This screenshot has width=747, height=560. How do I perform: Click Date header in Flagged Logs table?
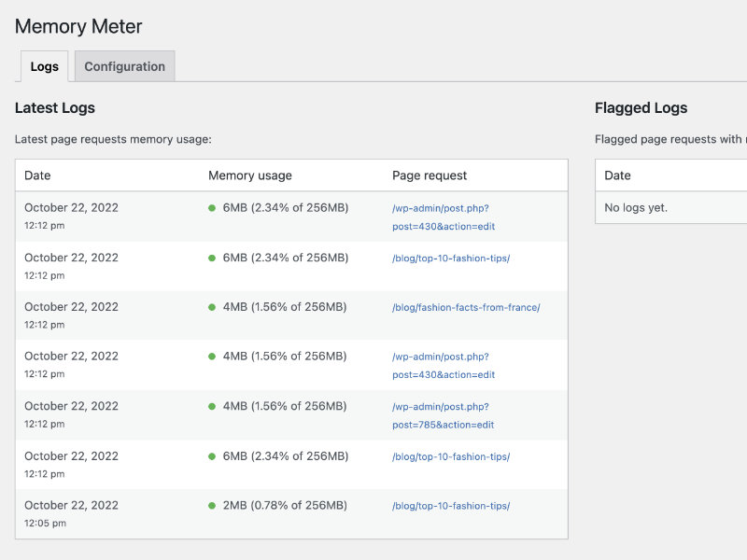click(617, 175)
